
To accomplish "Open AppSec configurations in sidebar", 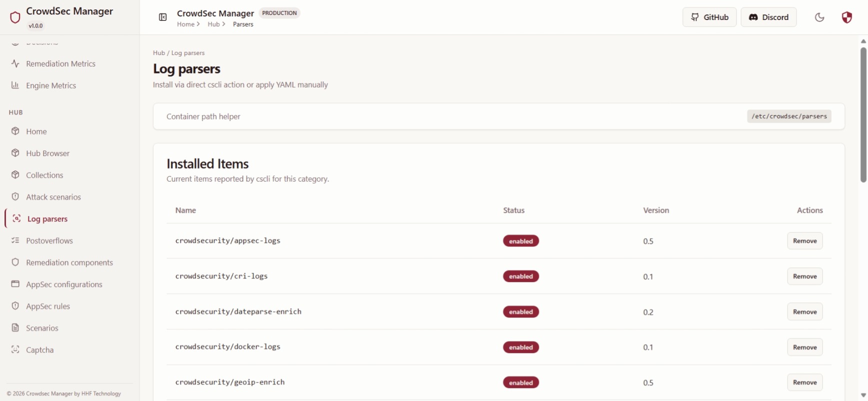I will pyautogui.click(x=64, y=284).
